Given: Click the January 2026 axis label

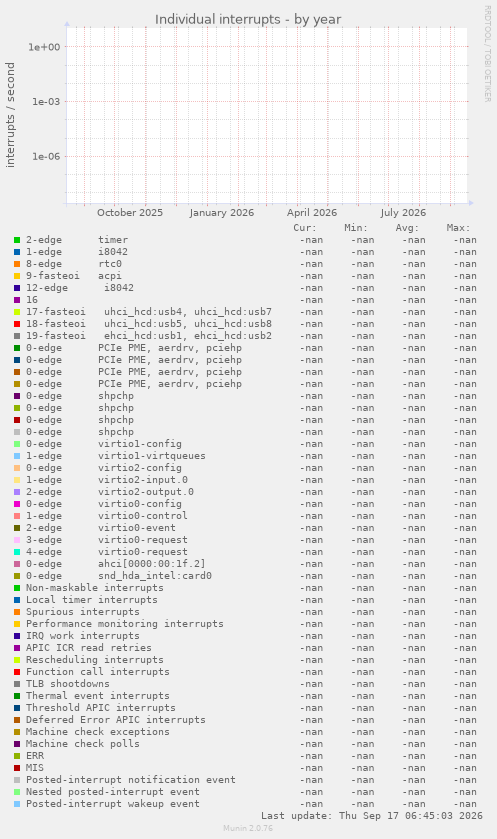Looking at the screenshot, I should point(221,212).
